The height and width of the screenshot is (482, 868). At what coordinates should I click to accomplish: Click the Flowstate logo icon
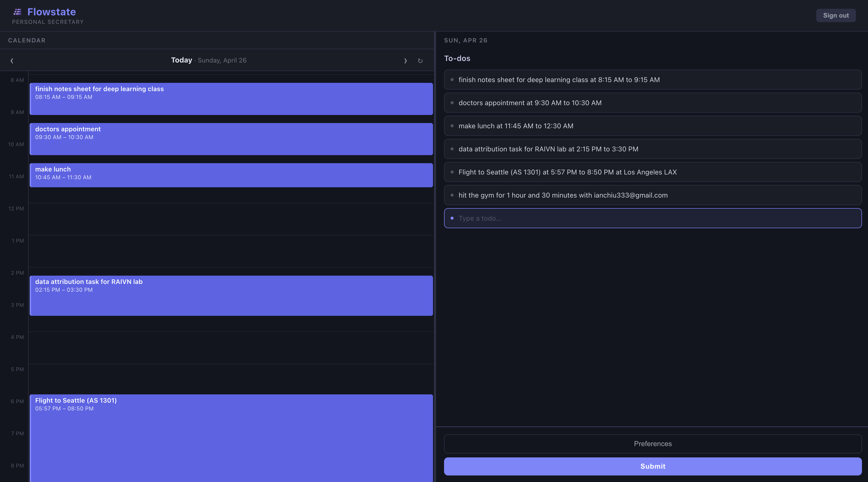coord(18,12)
